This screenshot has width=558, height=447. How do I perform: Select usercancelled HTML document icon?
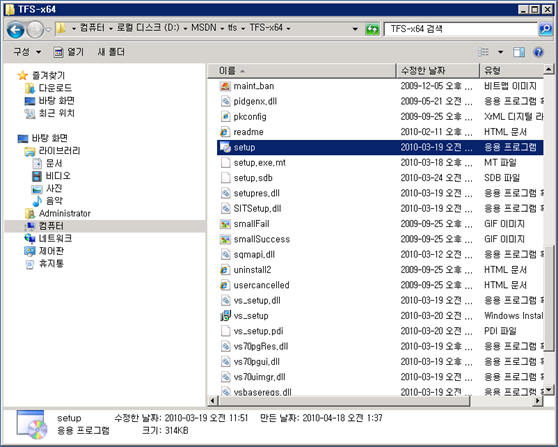tap(225, 285)
